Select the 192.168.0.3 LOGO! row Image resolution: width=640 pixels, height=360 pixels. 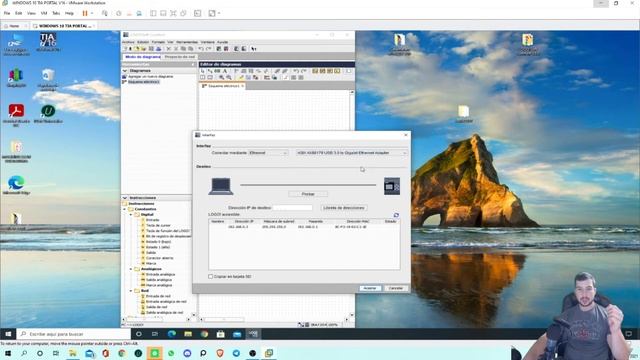pos(304,227)
